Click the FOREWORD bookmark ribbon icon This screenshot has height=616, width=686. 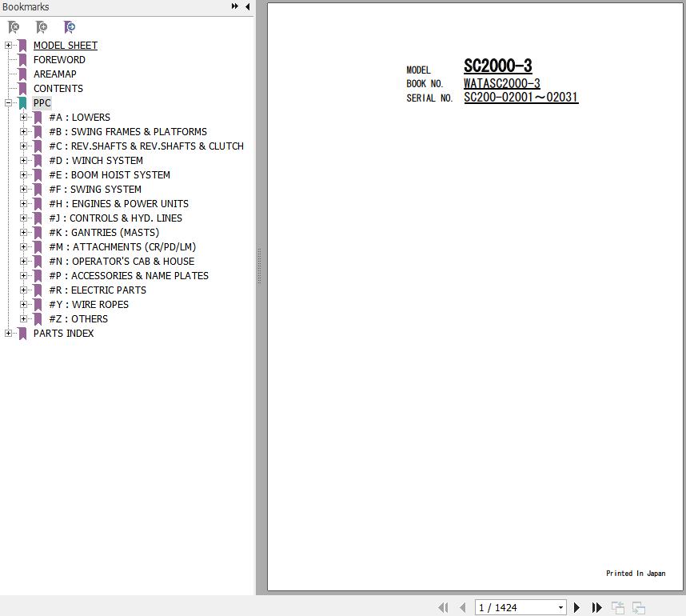22,60
